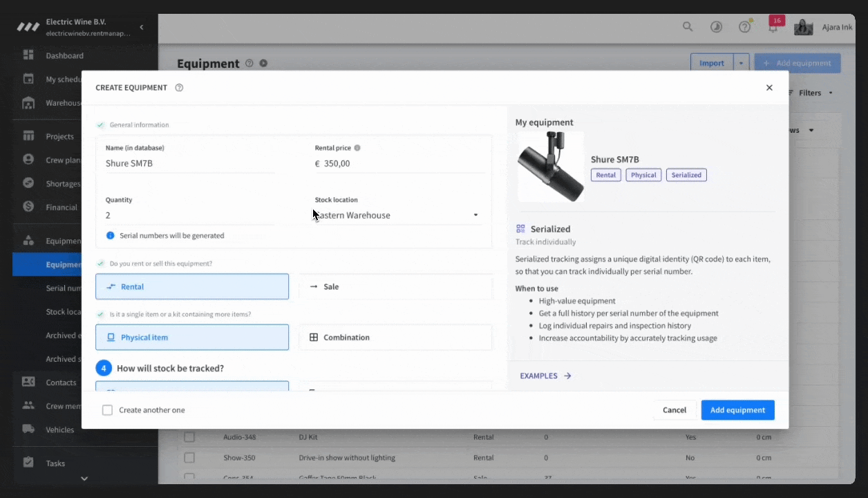The height and width of the screenshot is (498, 868).
Task: Click the Quantity field showing 2
Action: (x=190, y=215)
